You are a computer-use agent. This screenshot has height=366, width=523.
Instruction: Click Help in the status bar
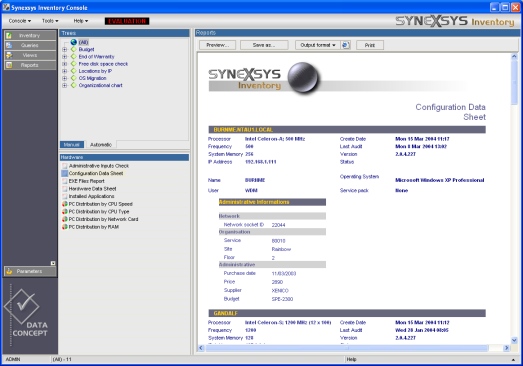click(x=351, y=359)
